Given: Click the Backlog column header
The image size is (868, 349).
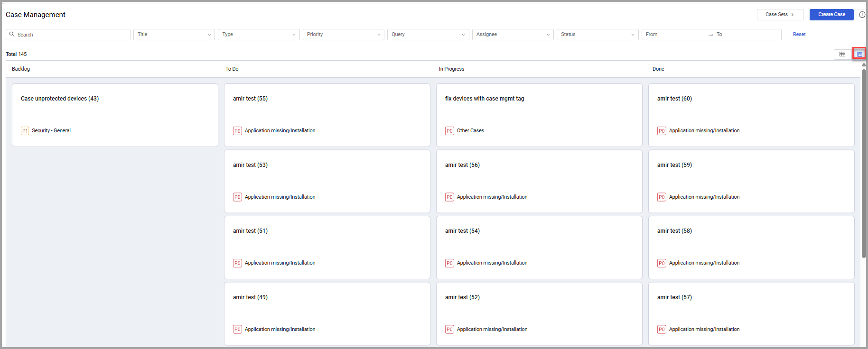Looking at the screenshot, I should click(21, 69).
